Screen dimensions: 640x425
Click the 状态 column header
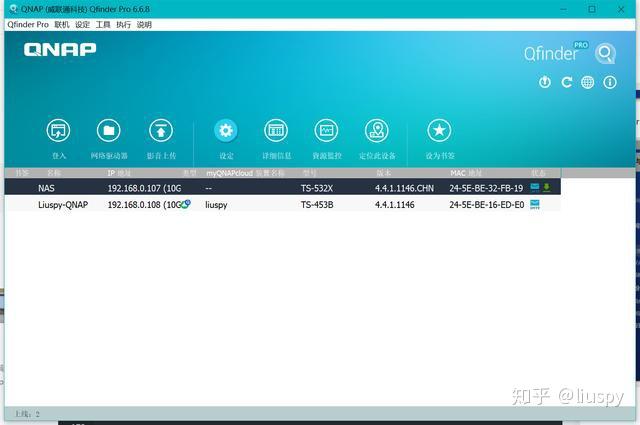(538, 173)
